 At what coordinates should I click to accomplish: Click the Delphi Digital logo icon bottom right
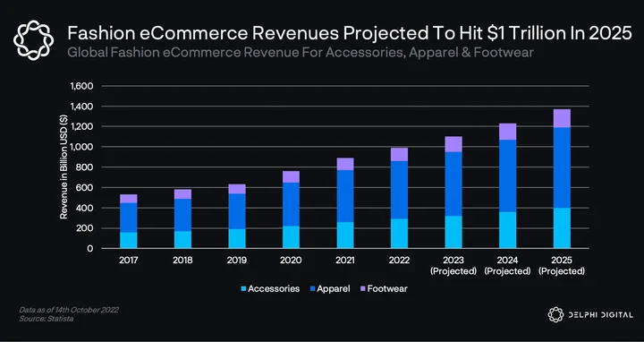click(x=555, y=314)
